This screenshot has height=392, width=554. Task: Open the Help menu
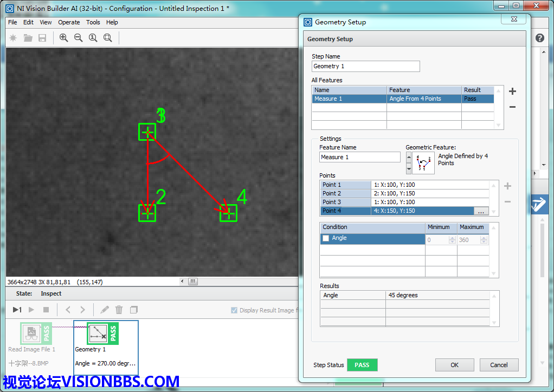click(112, 22)
